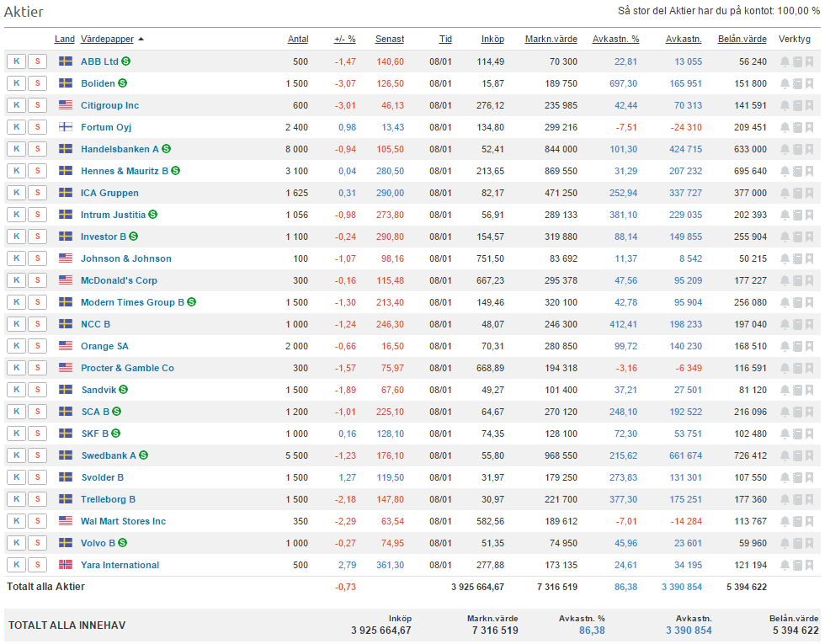Click the S sell button for Yara International

(x=38, y=565)
